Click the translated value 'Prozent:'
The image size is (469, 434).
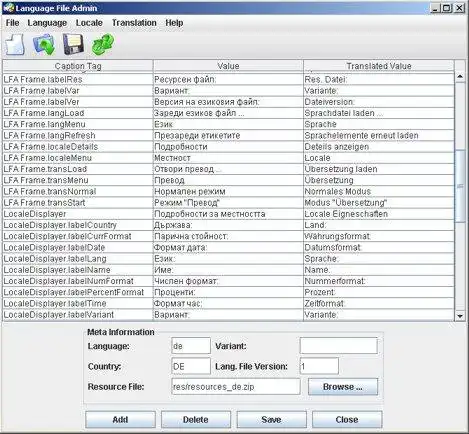[320, 292]
